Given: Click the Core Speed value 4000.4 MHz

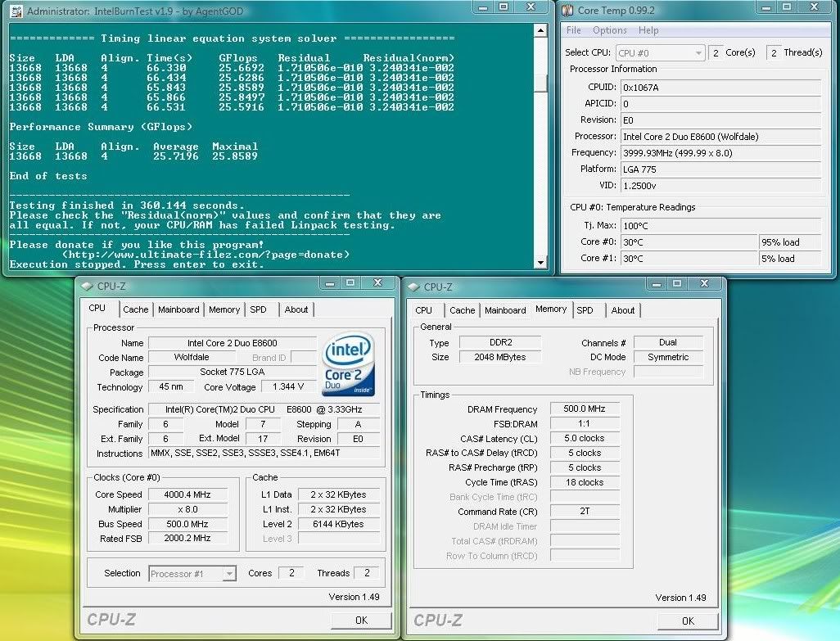Looking at the screenshot, I should point(187,494).
